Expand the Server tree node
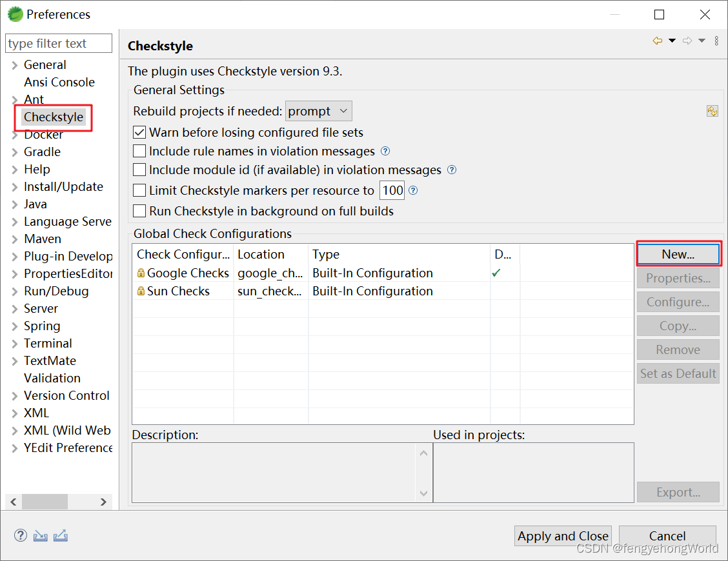728x561 pixels. coord(14,309)
